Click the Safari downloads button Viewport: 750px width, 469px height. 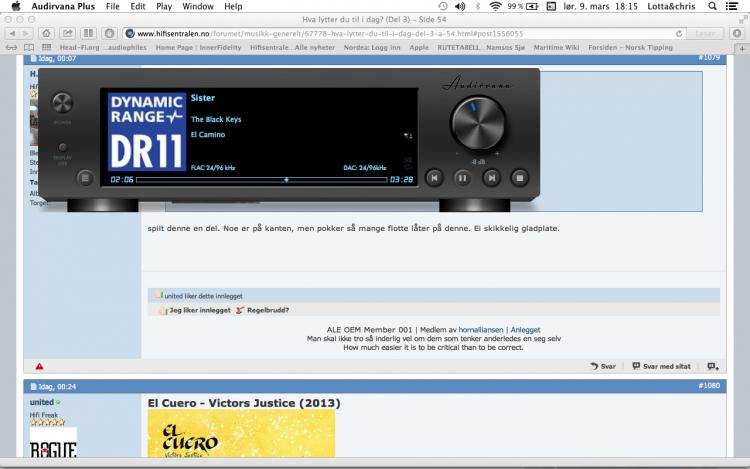pyautogui.click(x=737, y=33)
